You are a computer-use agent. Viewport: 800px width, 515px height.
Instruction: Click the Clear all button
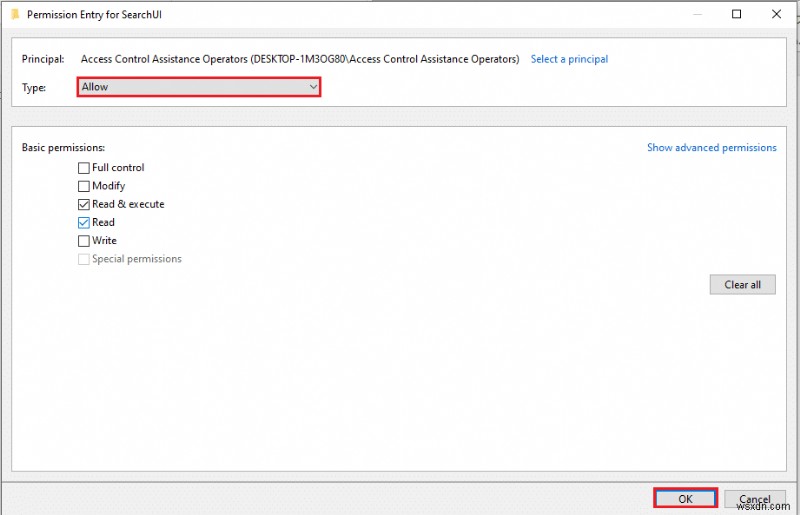point(742,285)
